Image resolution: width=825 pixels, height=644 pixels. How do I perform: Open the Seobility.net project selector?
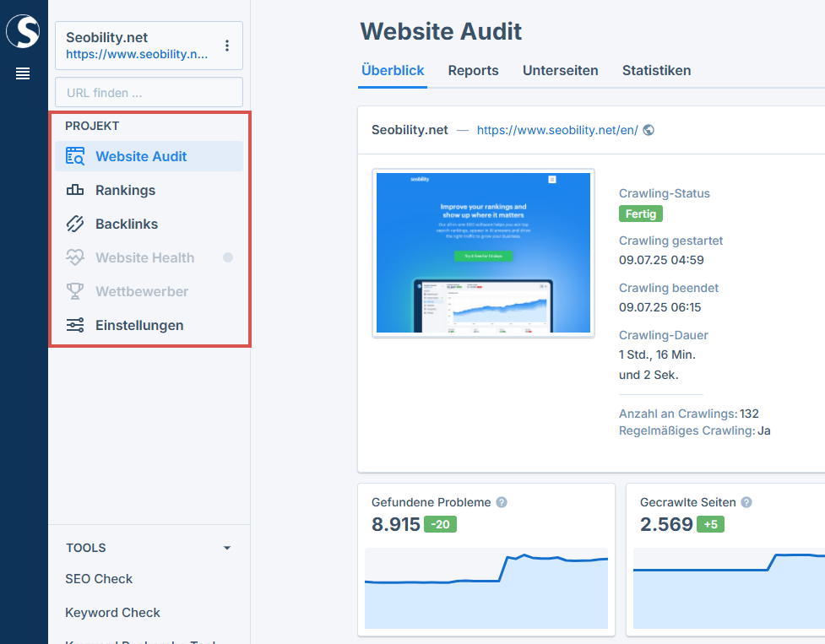[x=149, y=46]
